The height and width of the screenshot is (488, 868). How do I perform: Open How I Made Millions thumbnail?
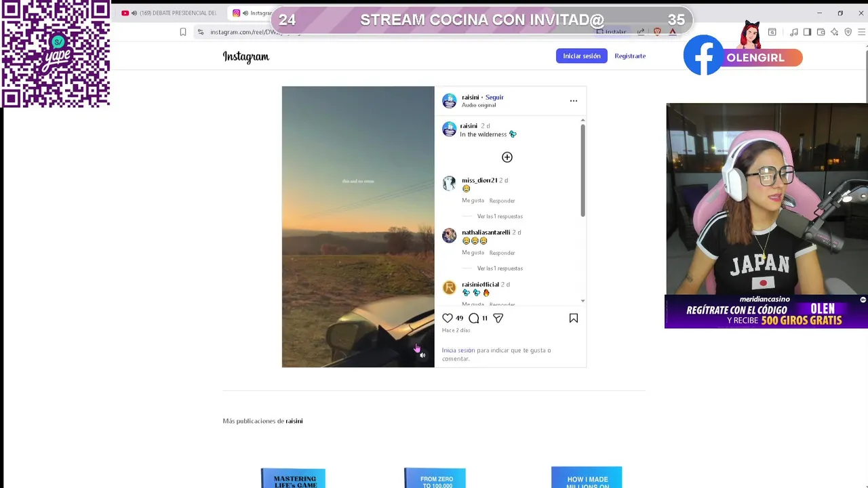587,477
